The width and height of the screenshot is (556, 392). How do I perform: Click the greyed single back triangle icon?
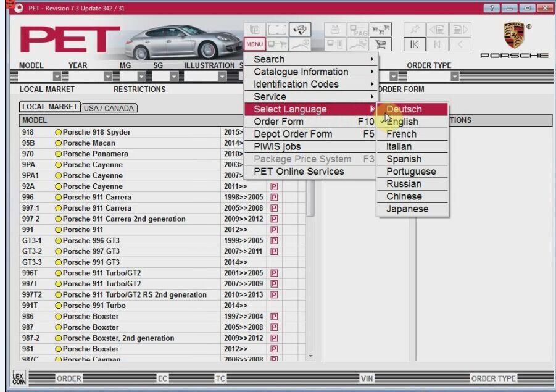tap(460, 44)
